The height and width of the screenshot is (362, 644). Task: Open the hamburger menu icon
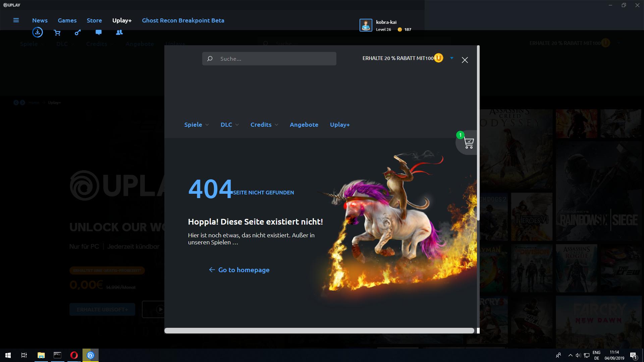(16, 20)
